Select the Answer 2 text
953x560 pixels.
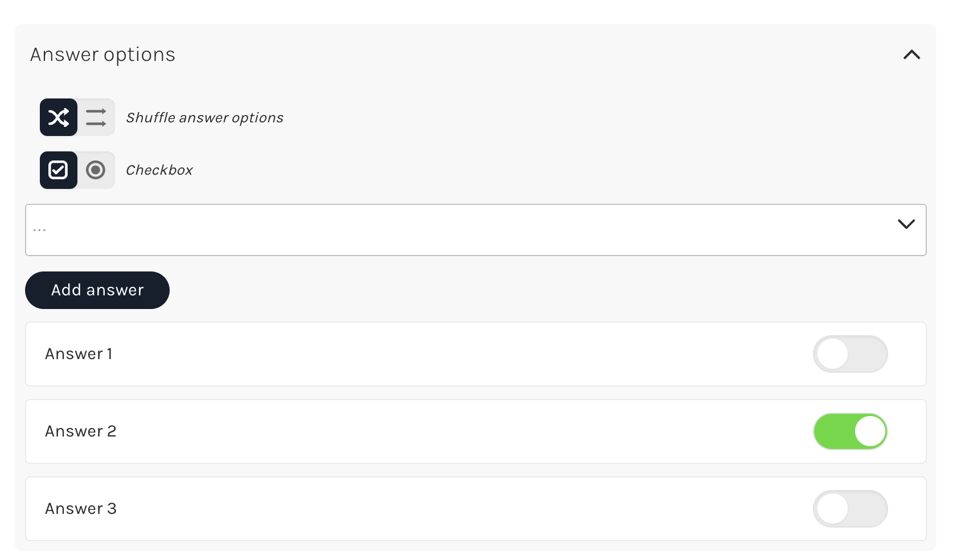(81, 431)
